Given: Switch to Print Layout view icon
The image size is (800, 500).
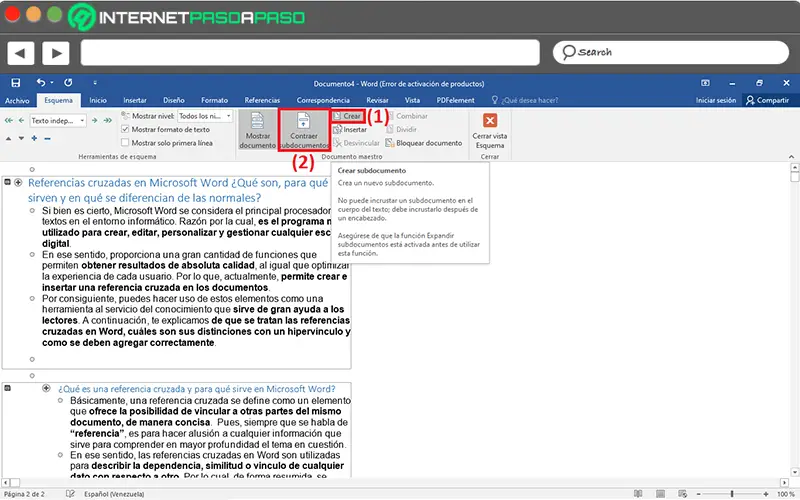Looking at the screenshot, I should 660,493.
